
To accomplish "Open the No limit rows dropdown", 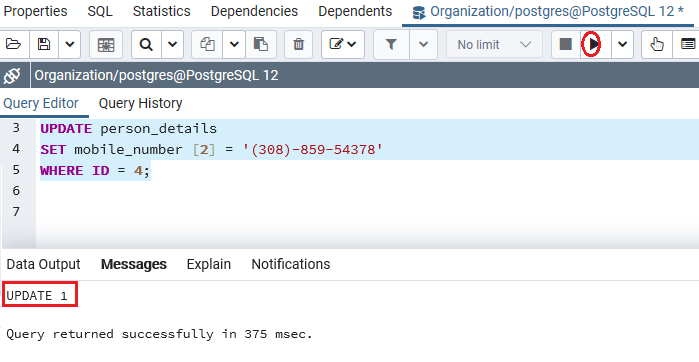I will click(494, 44).
